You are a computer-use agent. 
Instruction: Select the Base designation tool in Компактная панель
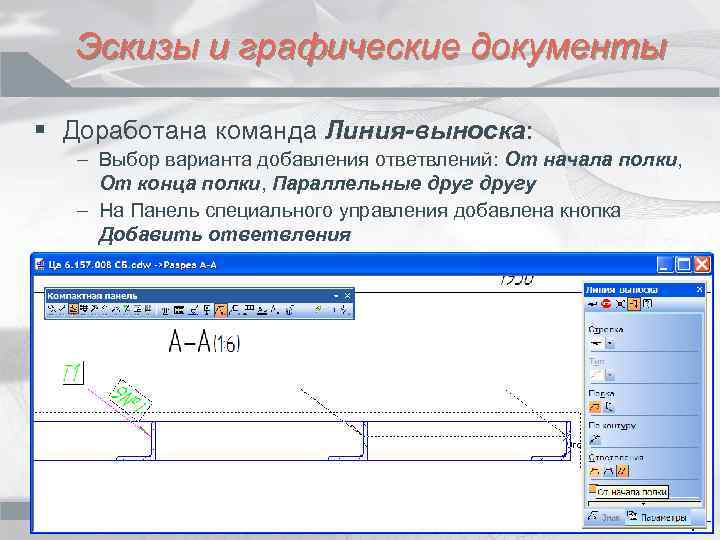207,310
